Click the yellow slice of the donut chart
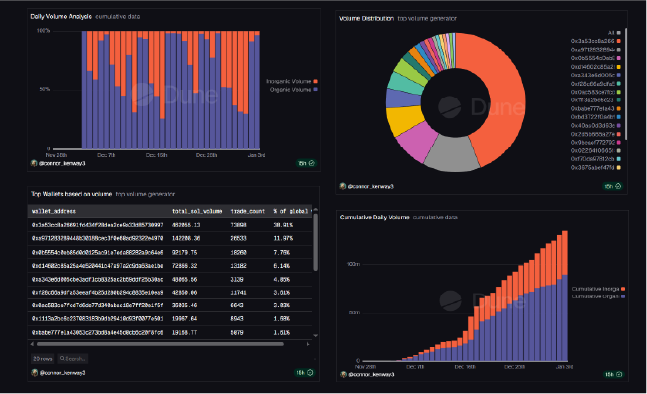 (404, 120)
